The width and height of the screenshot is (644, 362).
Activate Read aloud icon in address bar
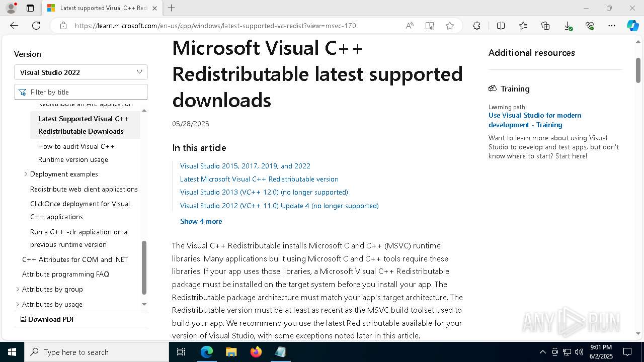coord(410,26)
